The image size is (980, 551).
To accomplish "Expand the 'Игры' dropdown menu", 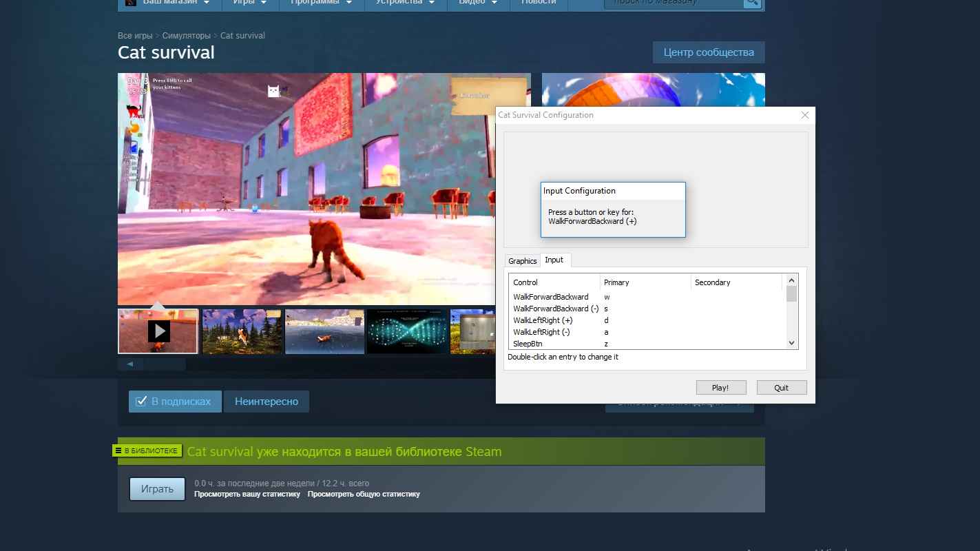I will pos(249,3).
